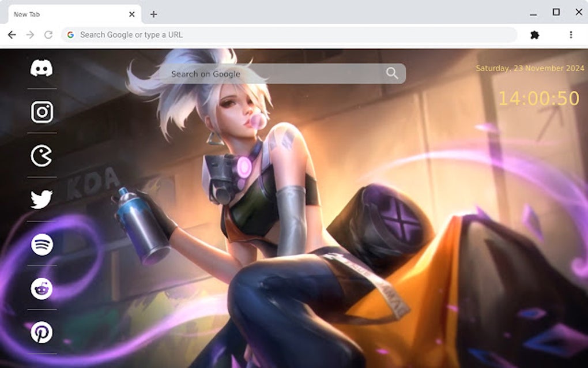588x368 pixels.
Task: Launch Spotify via its sidebar icon
Action: click(x=40, y=243)
